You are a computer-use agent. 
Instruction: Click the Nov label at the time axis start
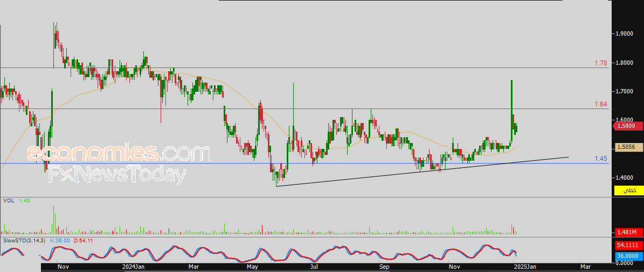point(63,268)
